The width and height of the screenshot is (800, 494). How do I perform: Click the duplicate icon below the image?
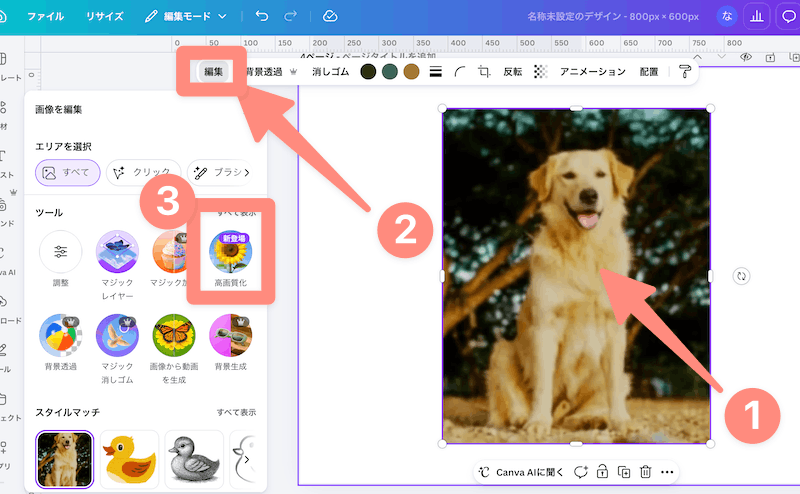pyautogui.click(x=624, y=472)
